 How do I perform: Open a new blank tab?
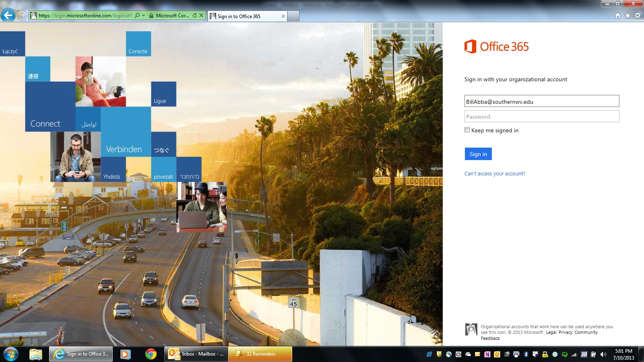[x=293, y=16]
